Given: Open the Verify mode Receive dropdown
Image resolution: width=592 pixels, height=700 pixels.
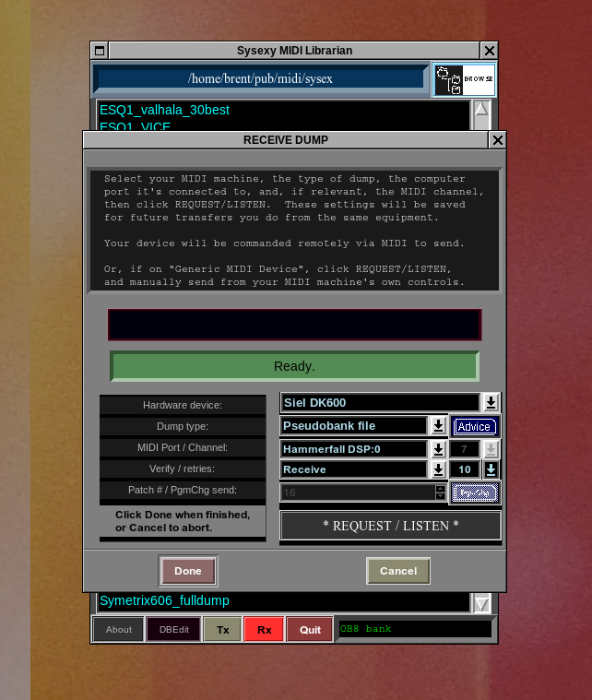Looking at the screenshot, I should click(438, 469).
